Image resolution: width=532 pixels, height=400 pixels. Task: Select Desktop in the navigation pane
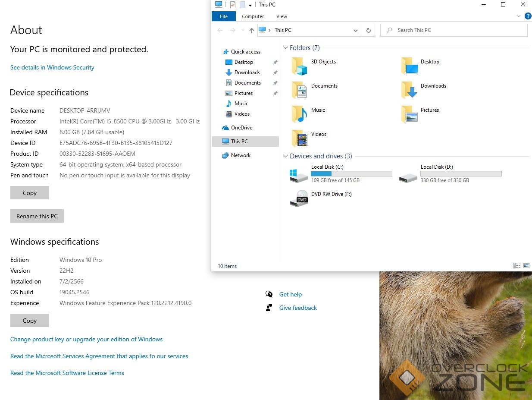point(244,62)
